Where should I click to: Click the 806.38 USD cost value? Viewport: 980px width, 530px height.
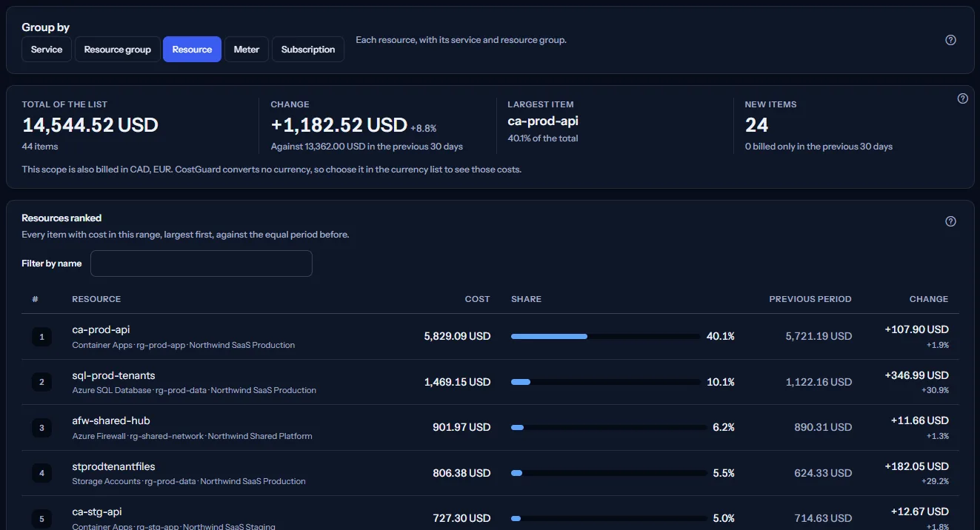461,473
